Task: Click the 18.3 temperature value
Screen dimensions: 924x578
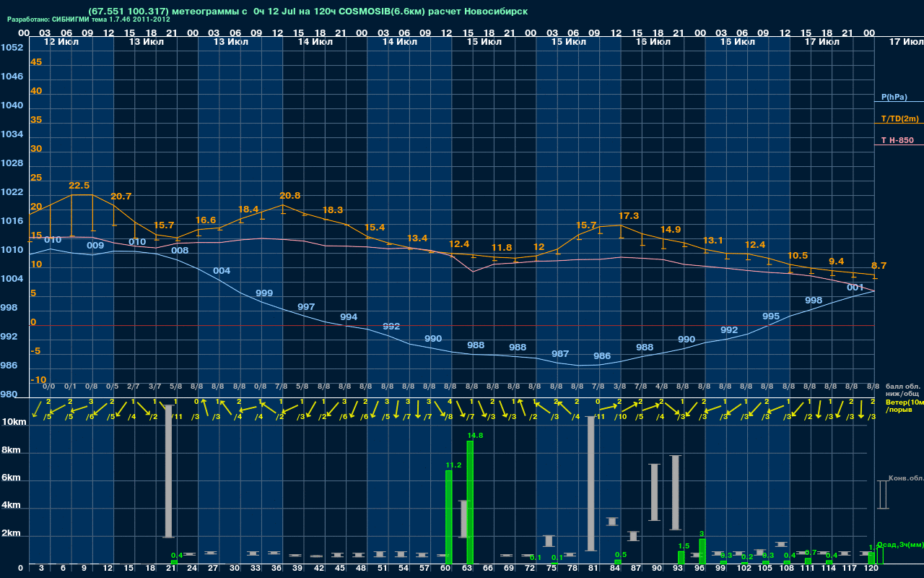Action: (x=333, y=210)
